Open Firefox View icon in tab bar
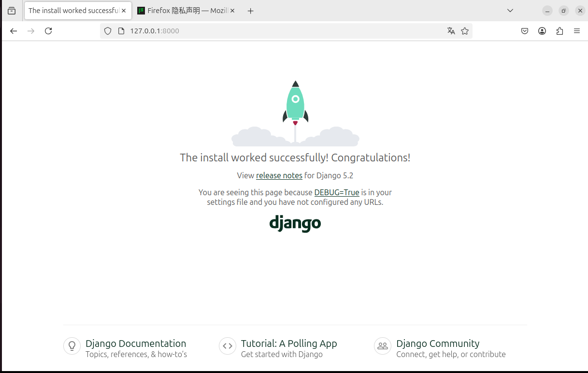Screen dimensions: 588x373 [12, 11]
